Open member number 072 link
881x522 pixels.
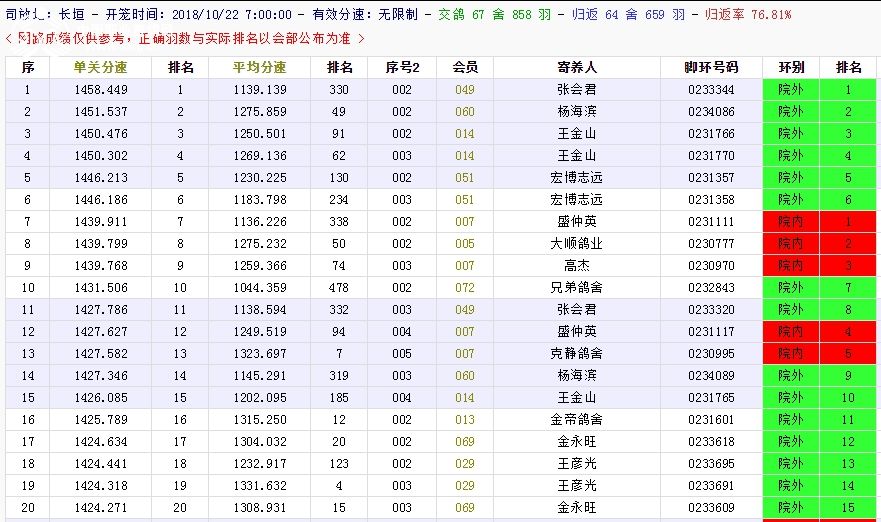coord(465,288)
